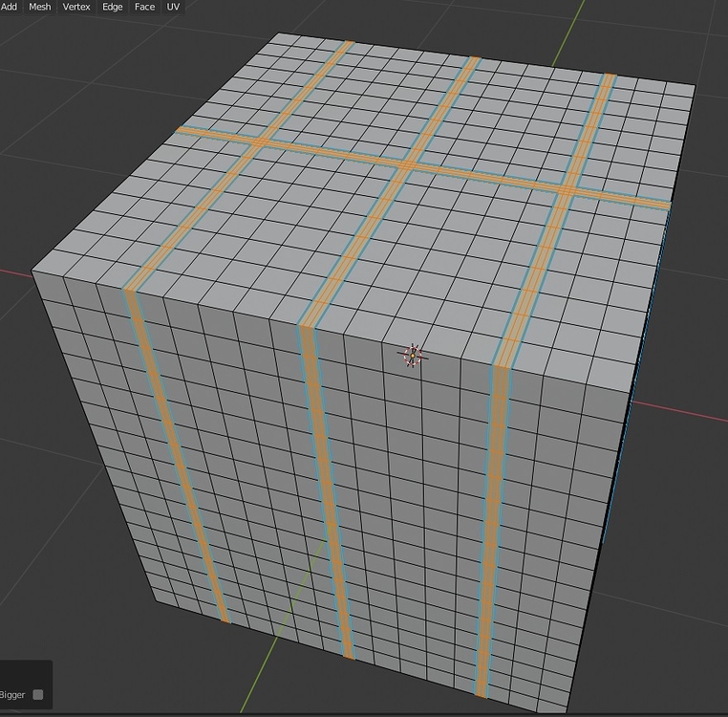Select the cube's top-left front corner vertex

click(x=32, y=271)
